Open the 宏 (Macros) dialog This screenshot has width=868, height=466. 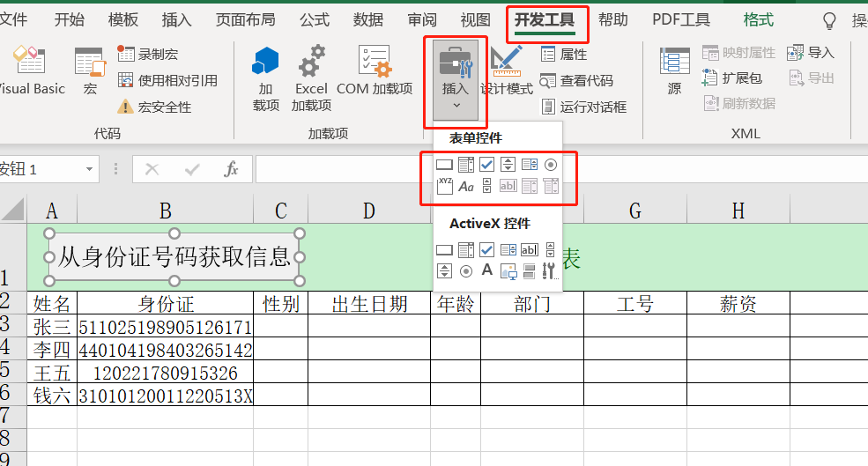point(90,70)
